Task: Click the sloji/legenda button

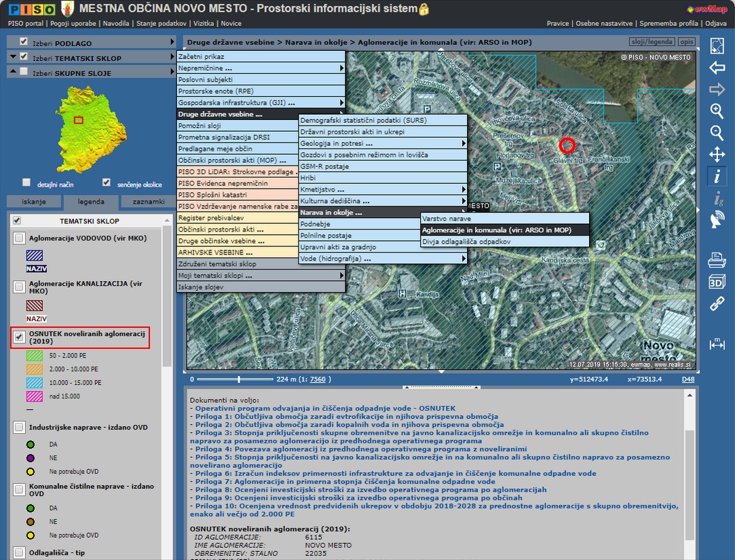Action: point(652,42)
